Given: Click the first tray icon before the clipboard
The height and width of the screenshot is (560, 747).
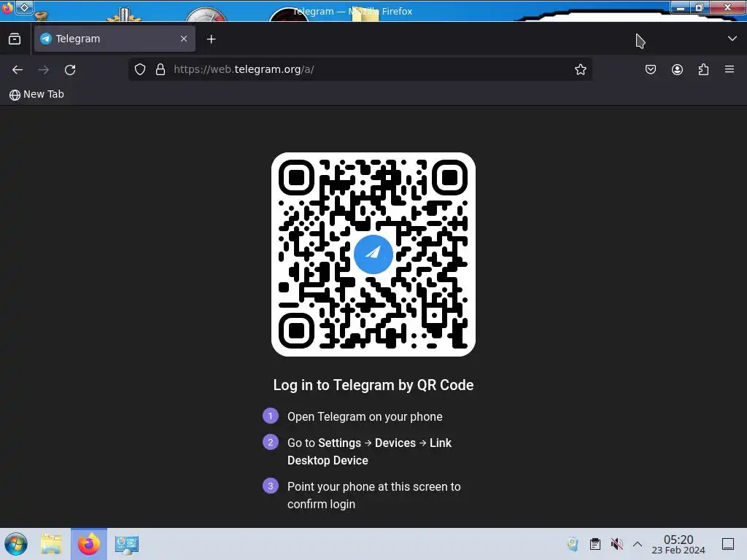Looking at the screenshot, I should tap(573, 544).
